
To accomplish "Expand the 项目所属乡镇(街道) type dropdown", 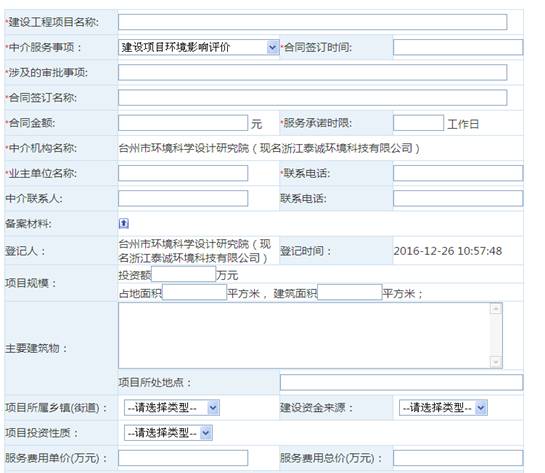I will (172, 407).
